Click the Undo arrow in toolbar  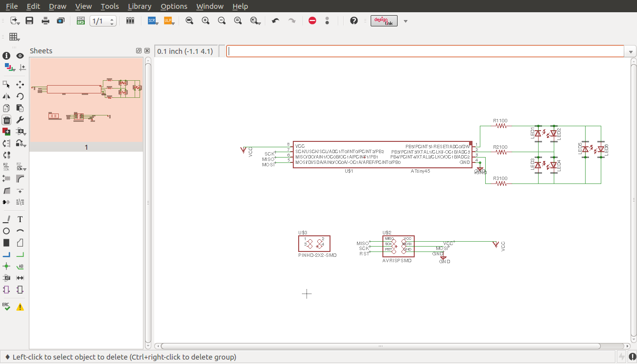click(276, 21)
